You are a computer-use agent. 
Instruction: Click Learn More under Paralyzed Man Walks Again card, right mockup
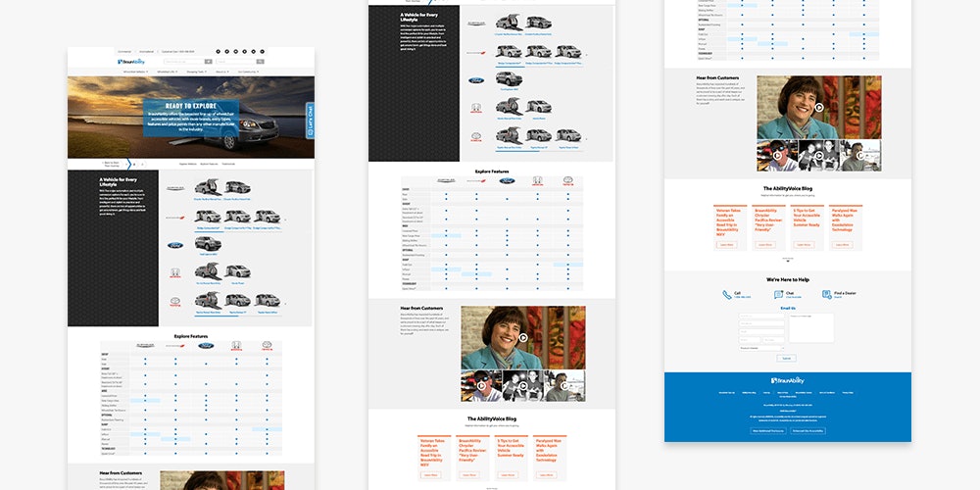tap(842, 244)
